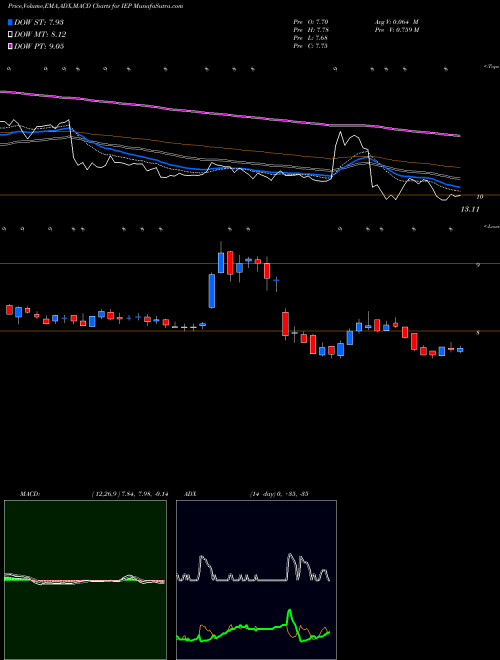
Task: Open the green MACD indicator panel
Action: point(85,580)
